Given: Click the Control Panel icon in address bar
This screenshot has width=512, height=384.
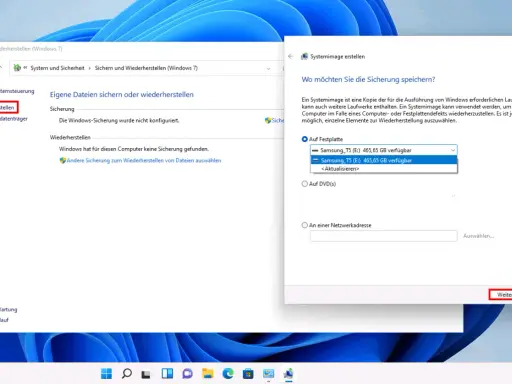Looking at the screenshot, I should click(x=17, y=68).
